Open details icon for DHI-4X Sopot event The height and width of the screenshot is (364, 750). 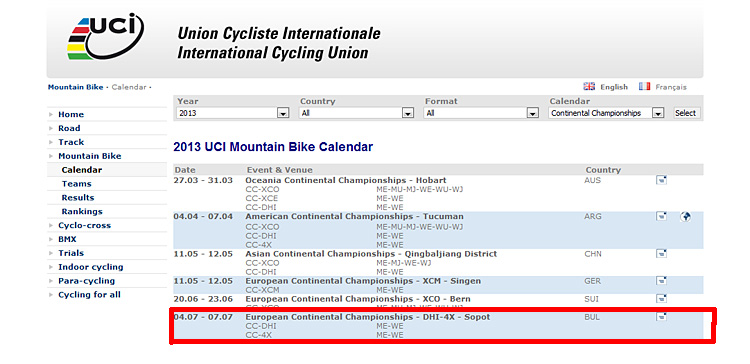(661, 317)
